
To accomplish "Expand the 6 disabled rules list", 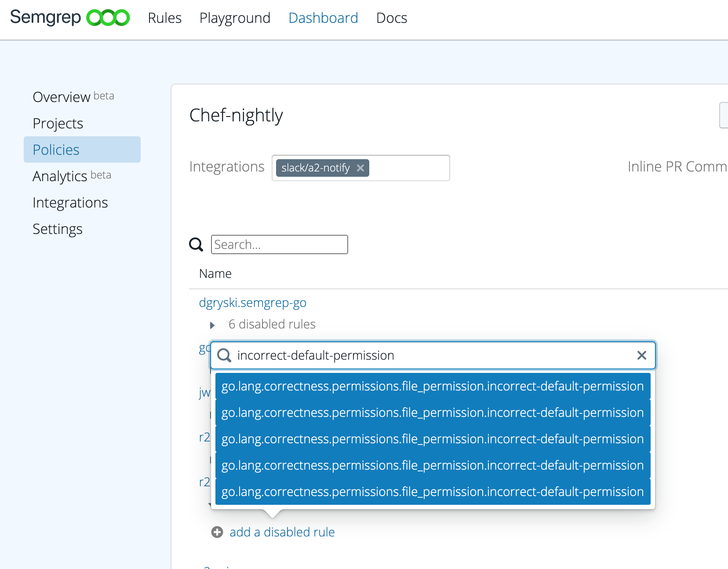I will pos(212,325).
